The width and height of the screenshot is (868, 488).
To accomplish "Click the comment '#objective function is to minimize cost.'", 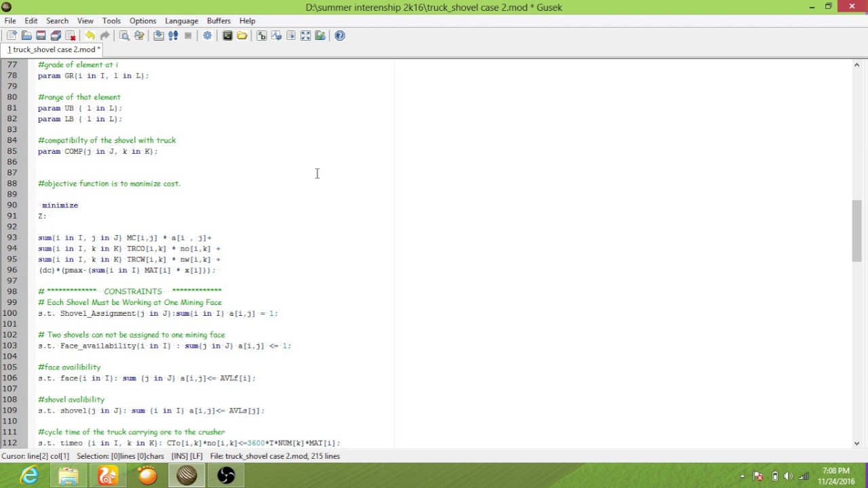I will [x=109, y=184].
